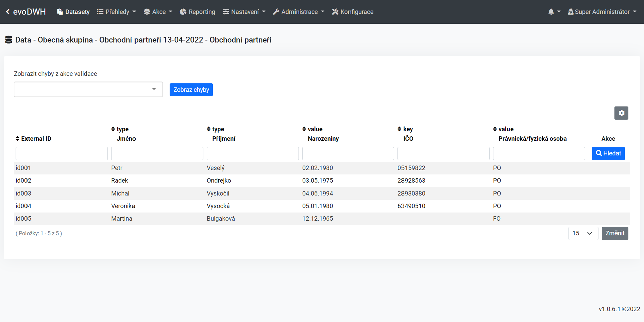Viewport: 644px width, 322px height.
Task: Expand the Přehledy dropdown menu
Action: (x=116, y=12)
